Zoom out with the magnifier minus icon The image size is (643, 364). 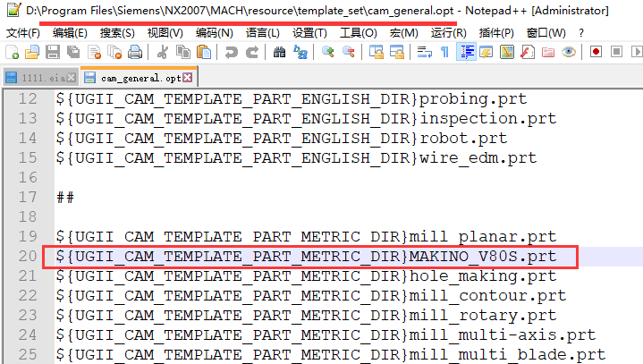(x=348, y=52)
